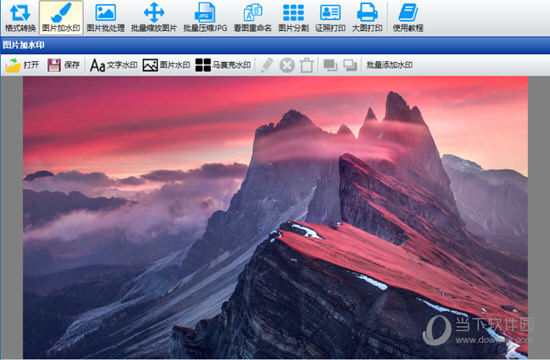Open the 图片分割 image split tool
The height and width of the screenshot is (360, 550).
pyautogui.click(x=294, y=18)
